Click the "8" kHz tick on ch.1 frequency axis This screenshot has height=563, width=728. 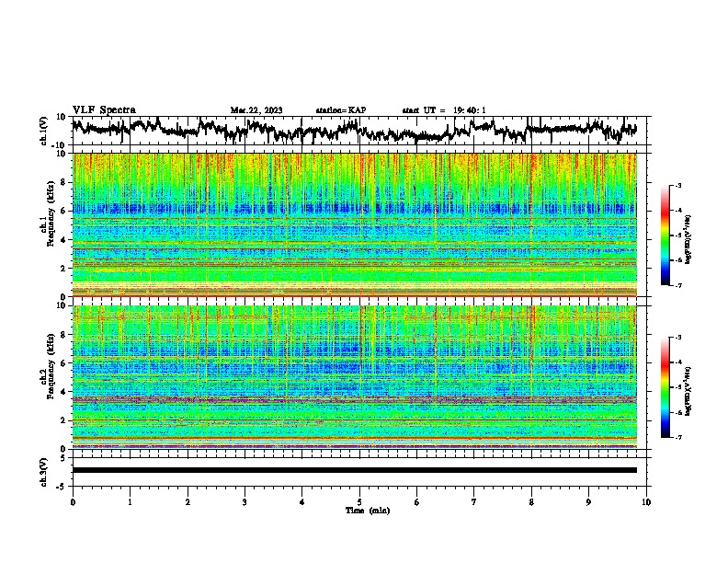click(63, 182)
